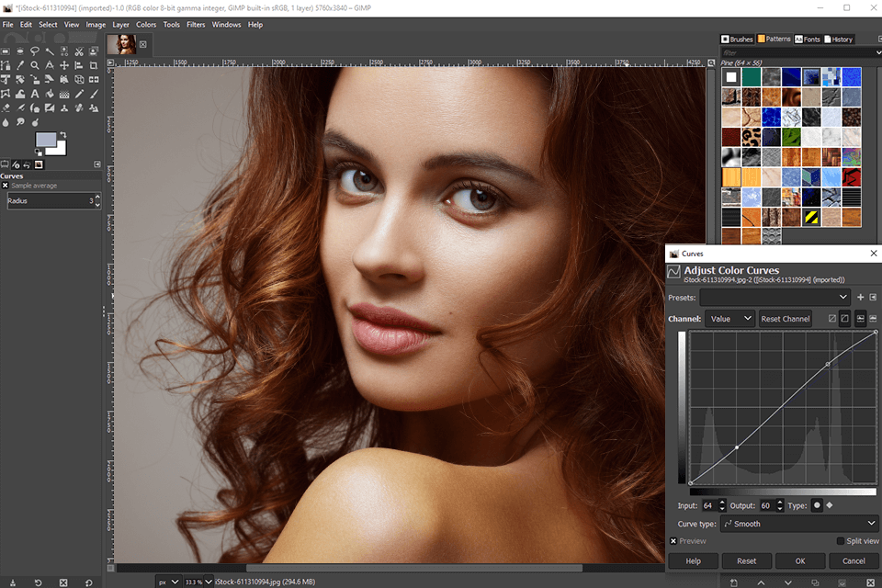Viewport: 882px width, 588px height.
Task: Open the Channel dropdown in Curves
Action: click(x=729, y=318)
